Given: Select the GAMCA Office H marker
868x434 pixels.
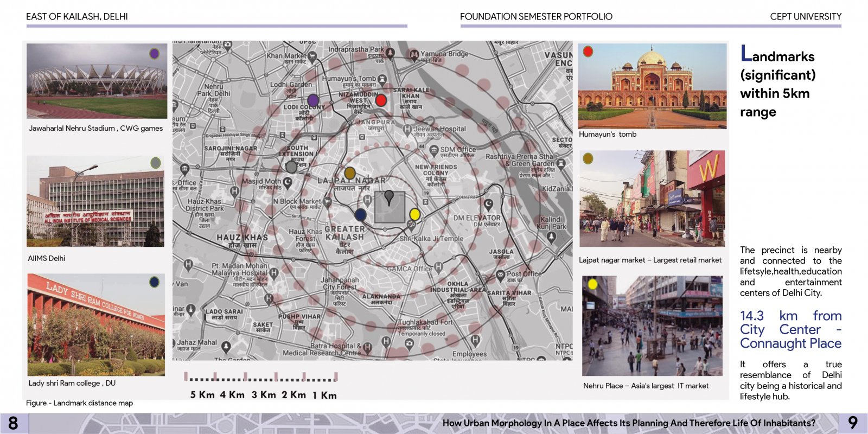Looking at the screenshot, I should tap(438, 267).
